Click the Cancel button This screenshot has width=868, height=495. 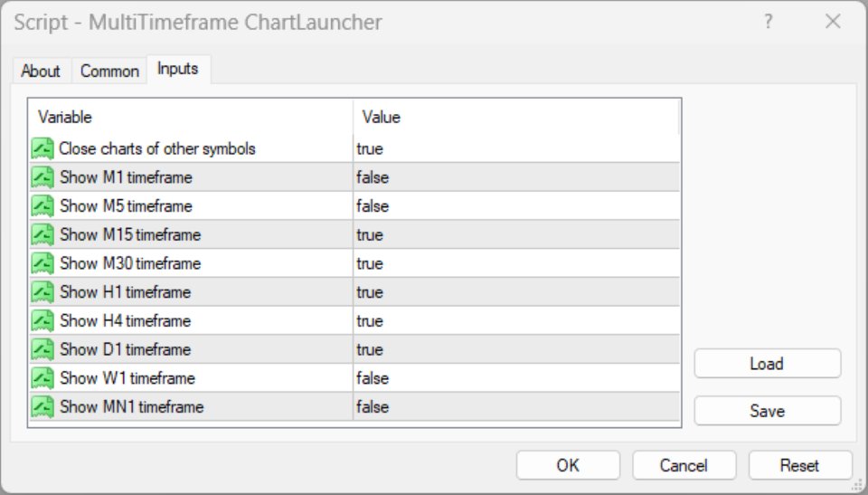tap(684, 465)
